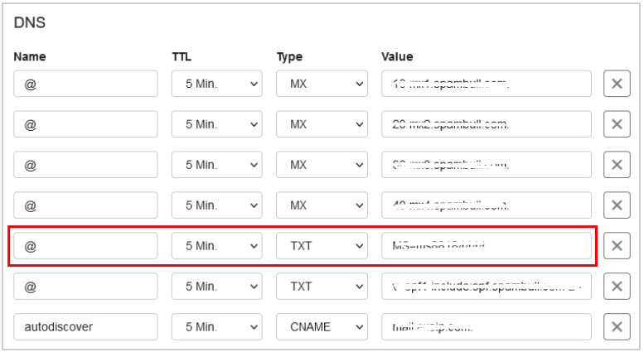Image resolution: width=644 pixels, height=357 pixels.
Task: Remove the SPF TXT record row
Action: [617, 287]
